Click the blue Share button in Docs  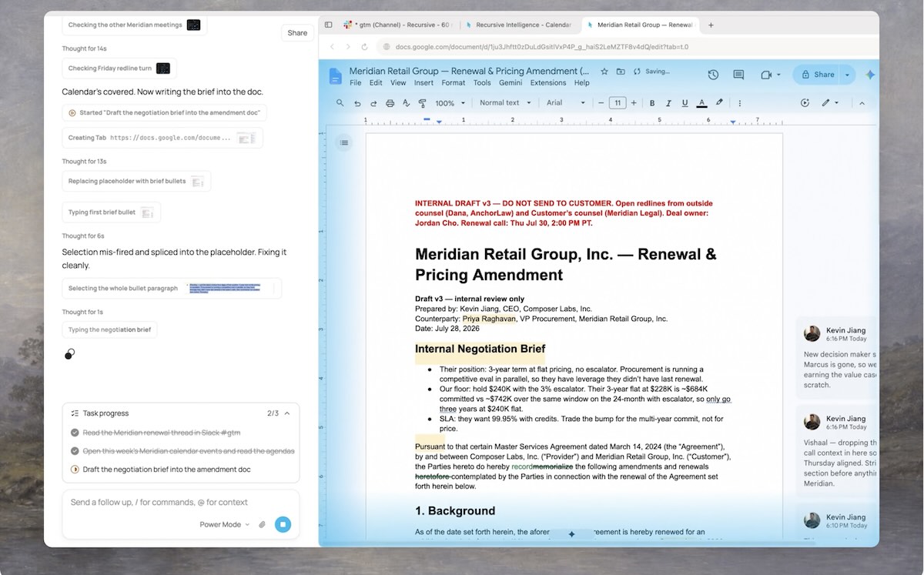817,75
